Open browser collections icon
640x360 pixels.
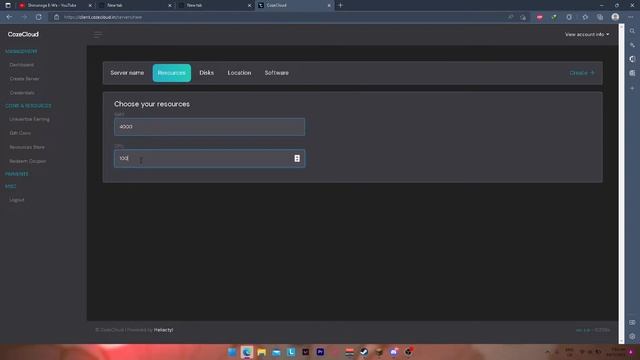600,17
